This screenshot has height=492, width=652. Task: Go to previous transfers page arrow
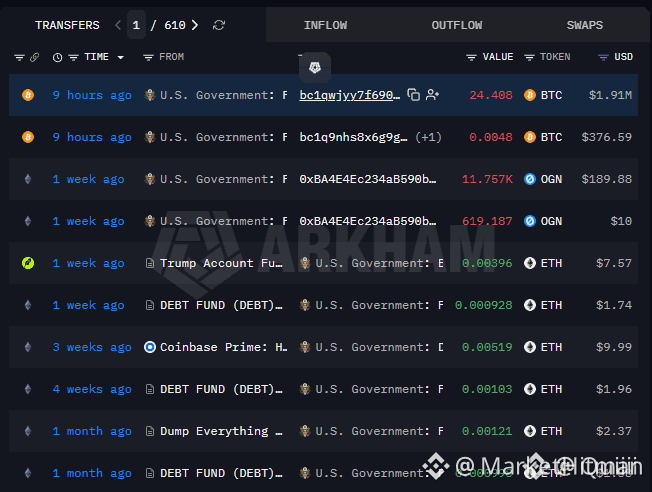(x=118, y=25)
